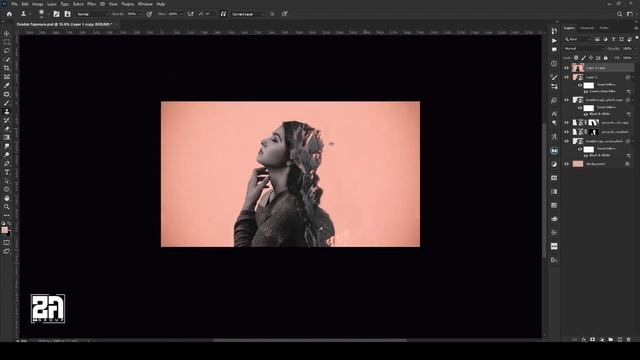Open the Search icon in options bar
Viewport: 640px width, 360px height.
pos(619,14)
